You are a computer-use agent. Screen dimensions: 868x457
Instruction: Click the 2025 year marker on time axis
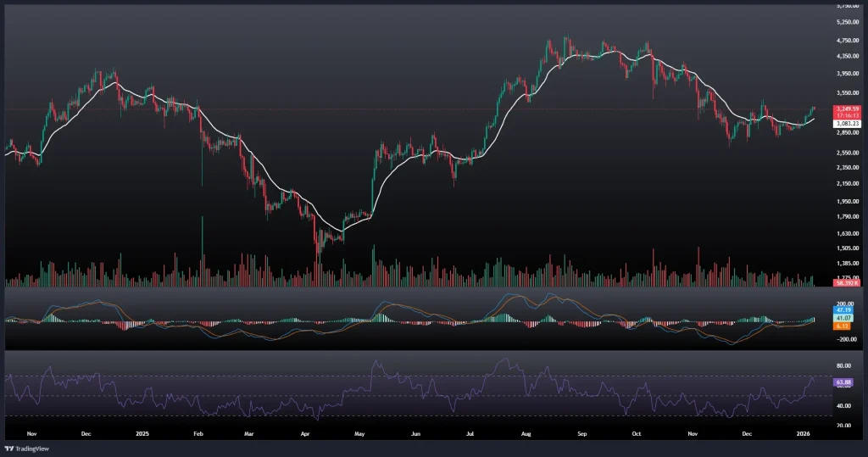point(142,432)
